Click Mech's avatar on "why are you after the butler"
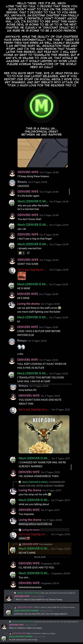This screenshot has height=644, width=83. (12, 203)
